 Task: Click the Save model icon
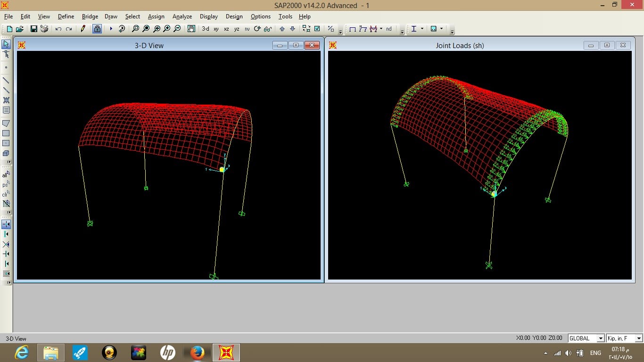(x=34, y=29)
